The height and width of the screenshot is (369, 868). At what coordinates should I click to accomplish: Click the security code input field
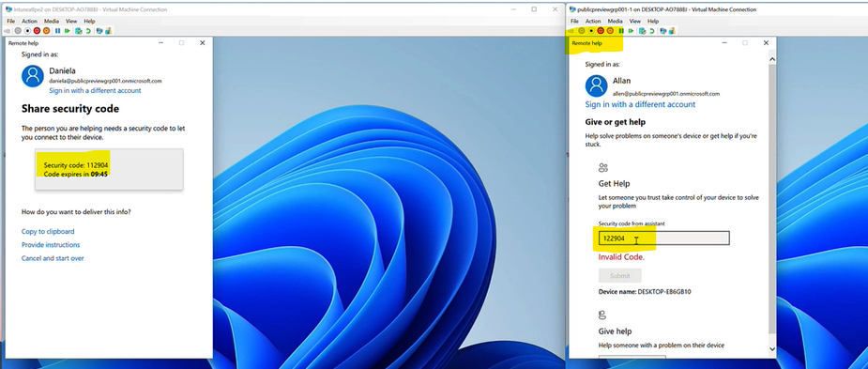tap(663, 238)
